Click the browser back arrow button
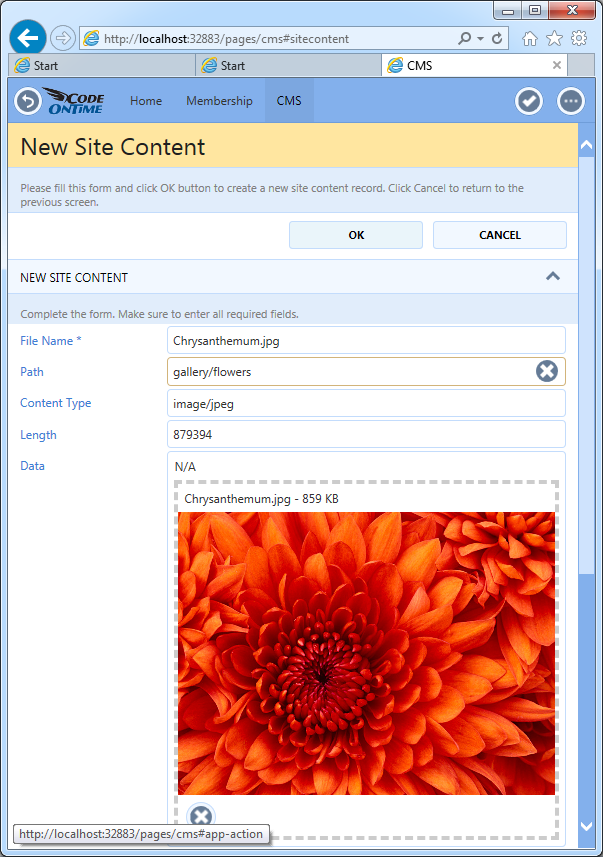 27,38
